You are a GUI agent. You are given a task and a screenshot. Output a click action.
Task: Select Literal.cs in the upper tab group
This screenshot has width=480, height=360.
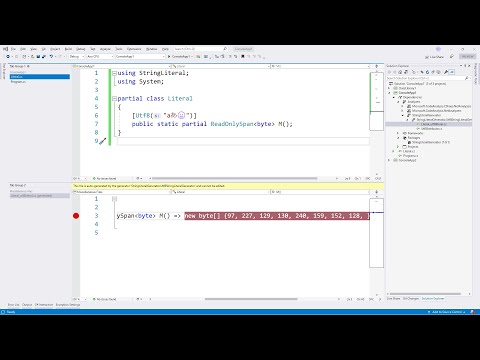click(40, 77)
